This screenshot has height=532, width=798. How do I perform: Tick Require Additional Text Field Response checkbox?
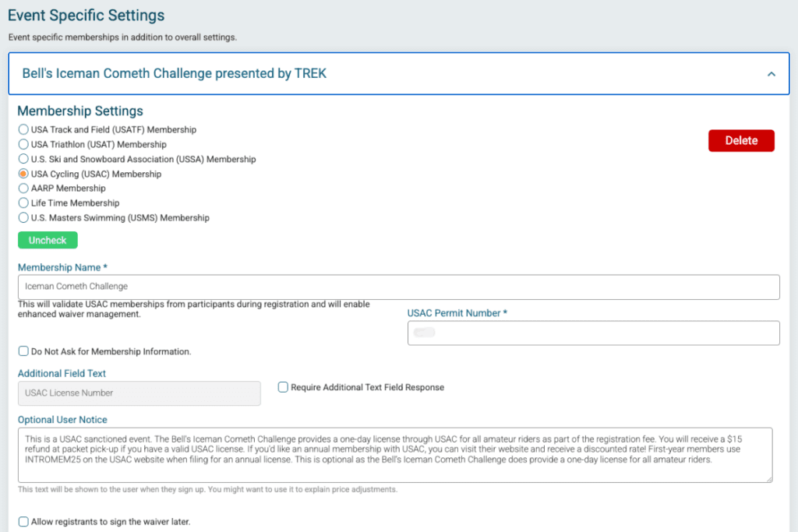284,387
